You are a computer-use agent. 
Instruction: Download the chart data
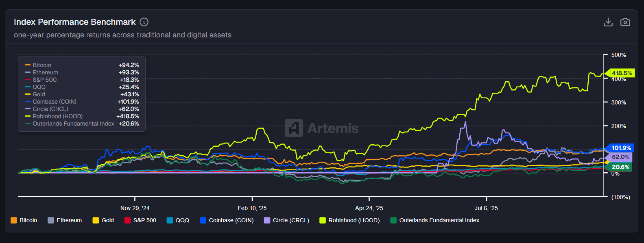[x=608, y=22]
